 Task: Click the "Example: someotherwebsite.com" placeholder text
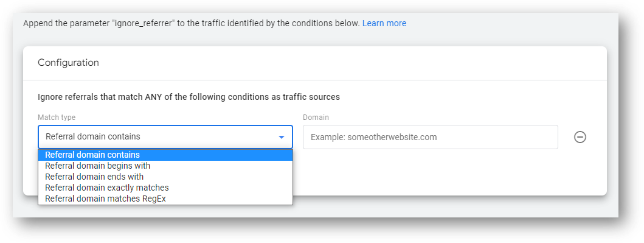pyautogui.click(x=374, y=137)
